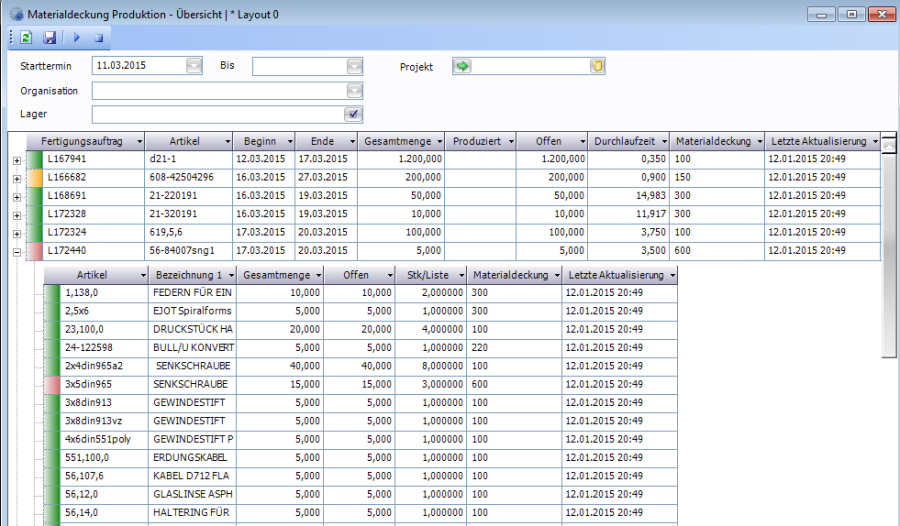The width and height of the screenshot is (900, 526).
Task: Click the Materialdeckung column header in main grid
Action: (711, 142)
